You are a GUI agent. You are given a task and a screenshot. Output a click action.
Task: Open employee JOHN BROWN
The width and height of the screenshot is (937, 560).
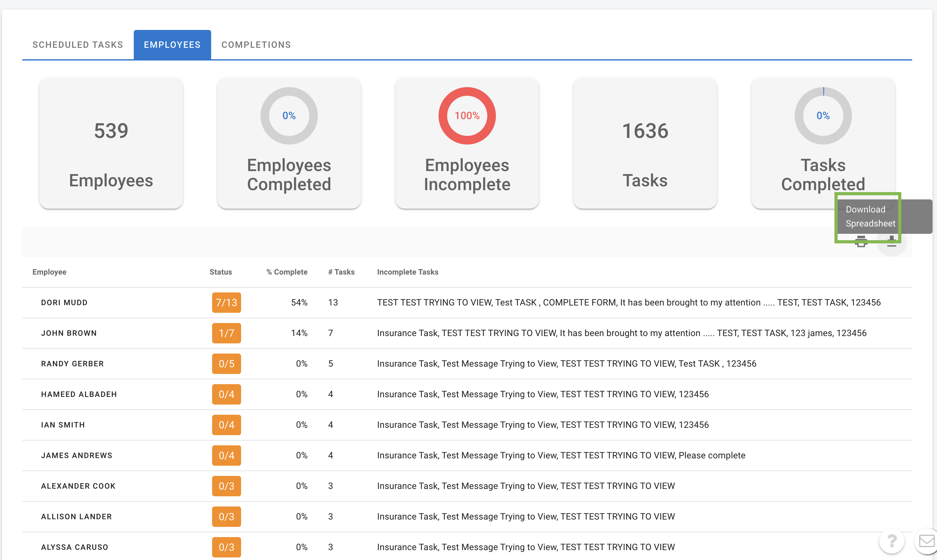coord(69,333)
